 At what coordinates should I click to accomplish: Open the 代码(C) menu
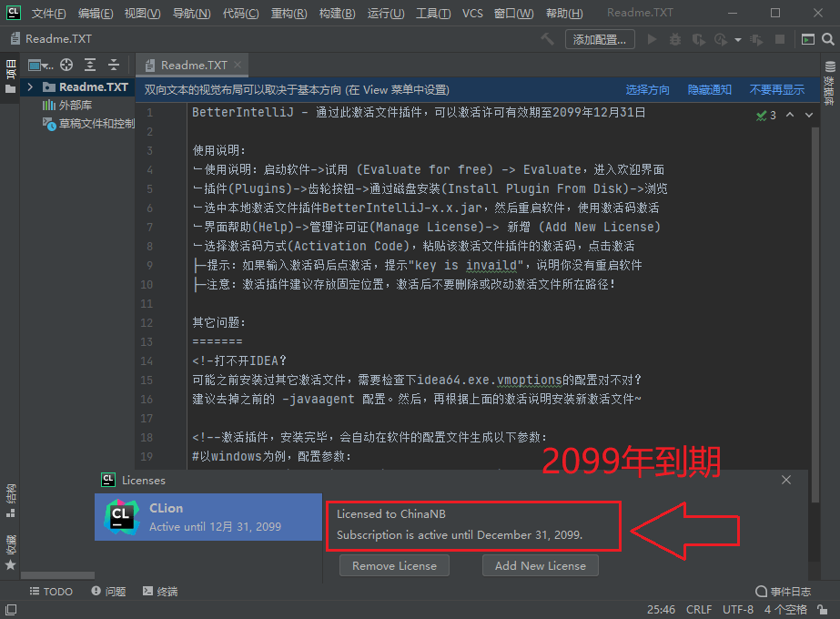point(240,13)
